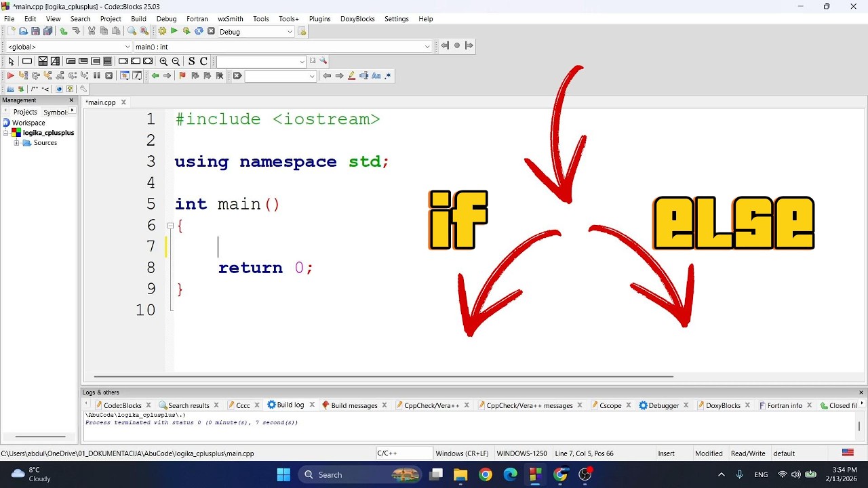The height and width of the screenshot is (488, 868).
Task: Click the build log vertical scrollbar
Action: tap(859, 426)
